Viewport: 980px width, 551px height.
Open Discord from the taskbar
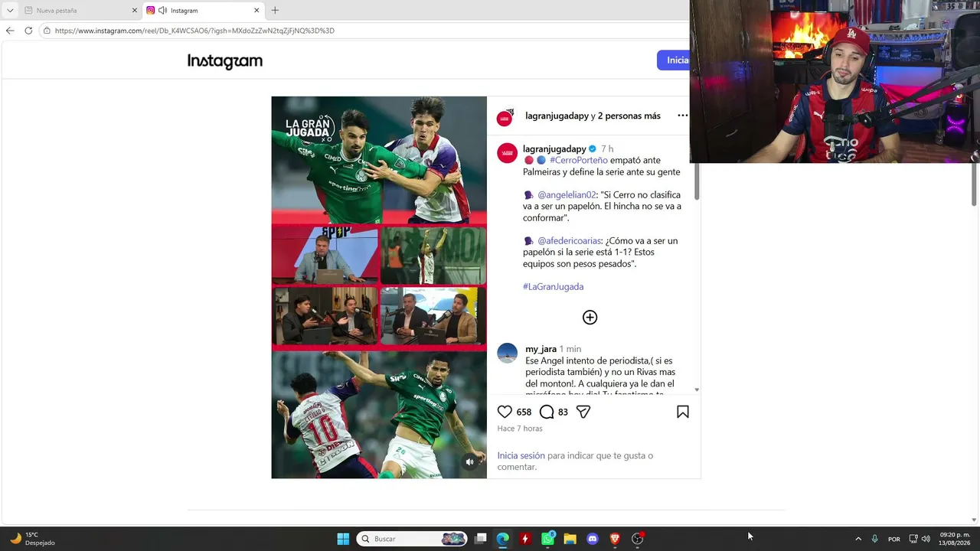click(592, 539)
